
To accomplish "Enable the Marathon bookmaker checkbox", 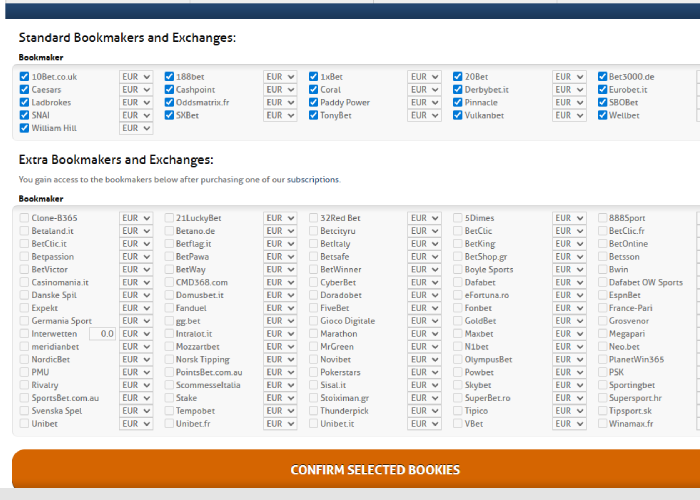I will [x=313, y=333].
